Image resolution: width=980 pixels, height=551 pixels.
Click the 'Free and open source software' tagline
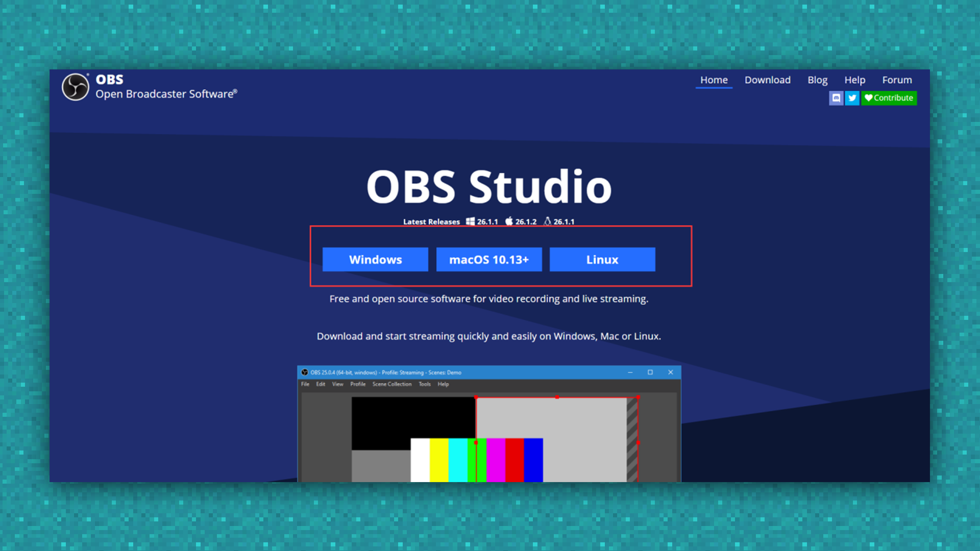click(488, 299)
